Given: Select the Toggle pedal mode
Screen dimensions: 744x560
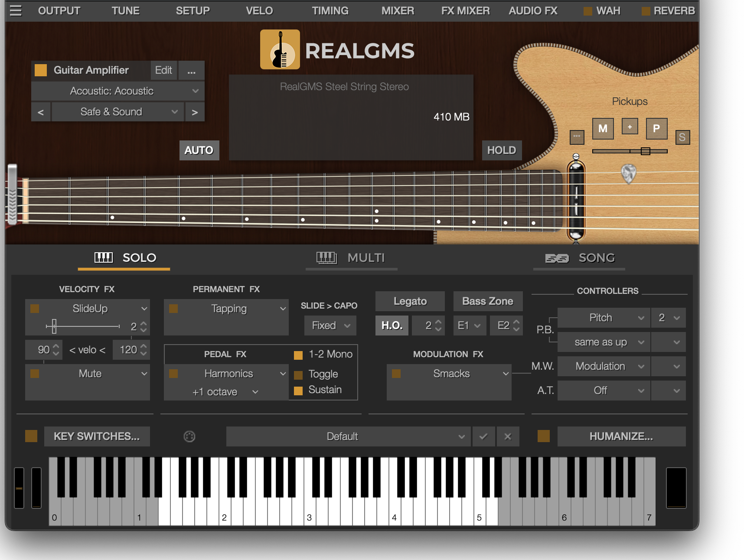Looking at the screenshot, I should (298, 375).
